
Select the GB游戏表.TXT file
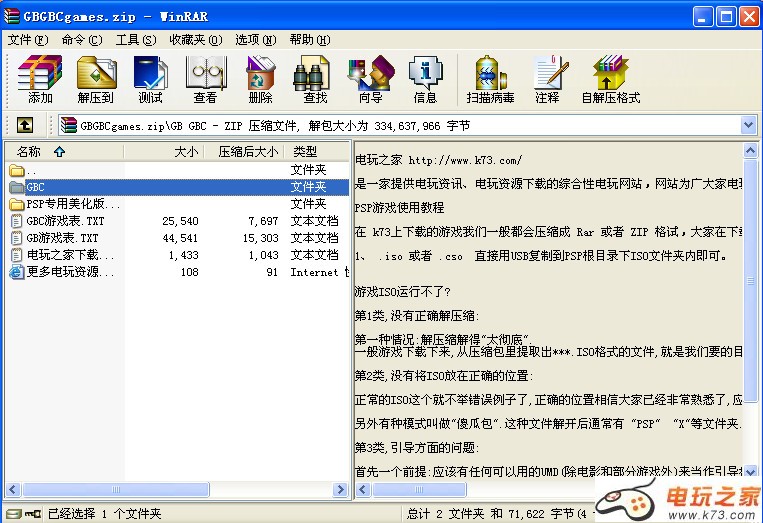pyautogui.click(x=64, y=238)
